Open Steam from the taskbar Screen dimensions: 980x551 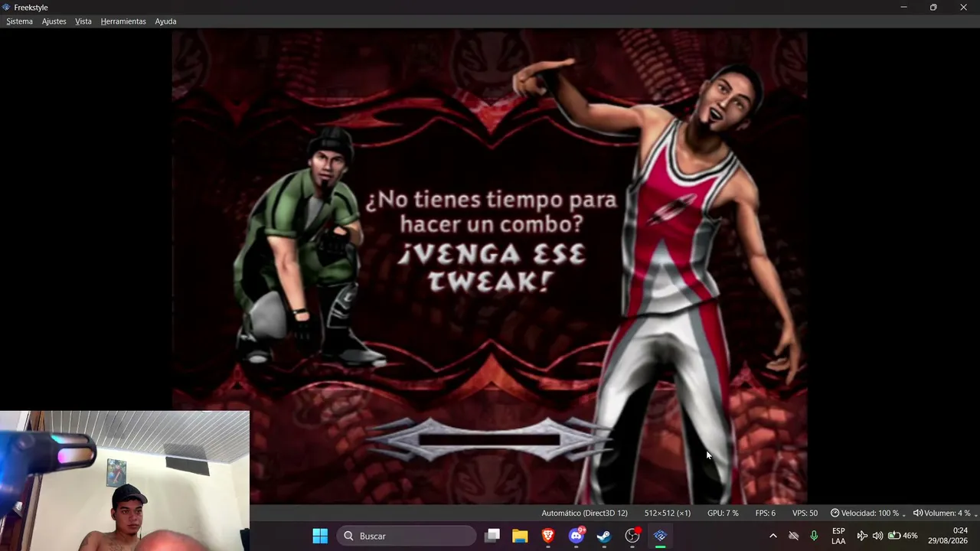[604, 536]
